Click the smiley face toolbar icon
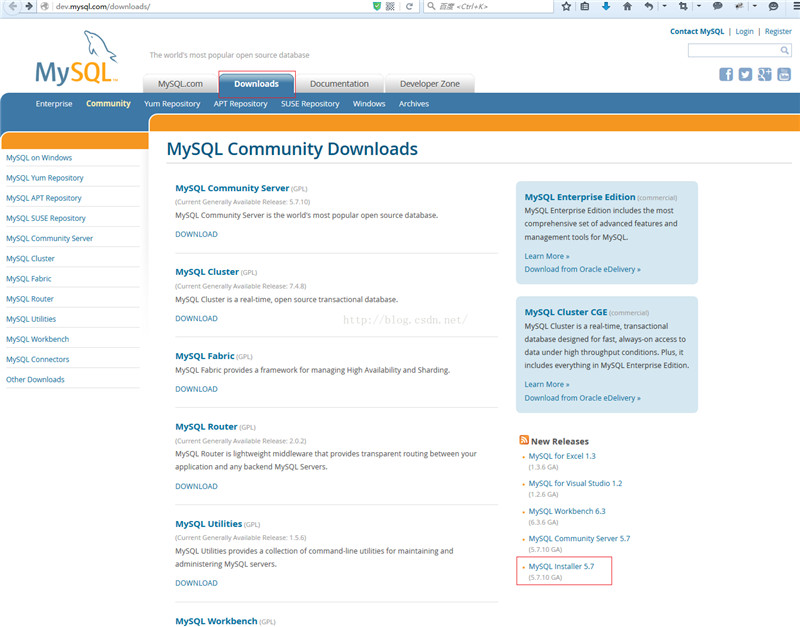The height and width of the screenshot is (627, 800). click(x=773, y=6)
